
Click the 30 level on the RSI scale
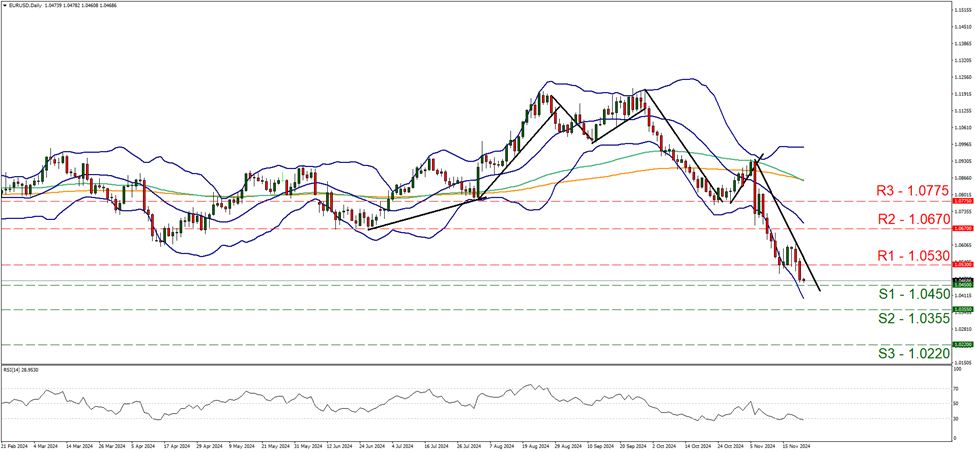(956, 418)
